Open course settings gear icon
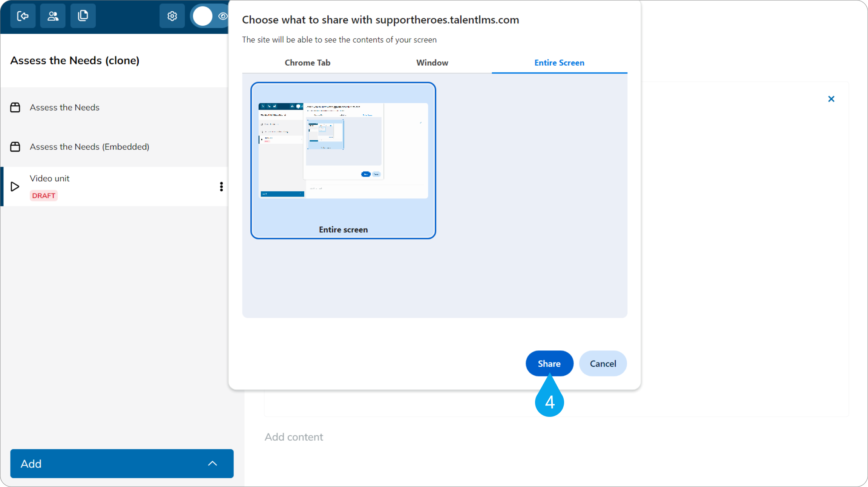Viewport: 868px width, 487px height. tap(172, 16)
